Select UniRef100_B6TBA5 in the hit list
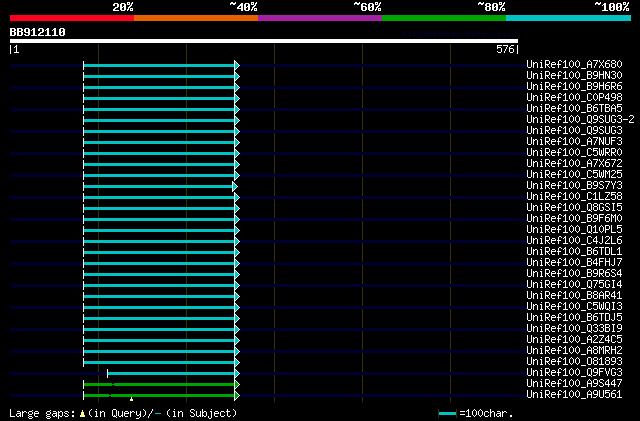The width and height of the screenshot is (640, 421). click(574, 109)
